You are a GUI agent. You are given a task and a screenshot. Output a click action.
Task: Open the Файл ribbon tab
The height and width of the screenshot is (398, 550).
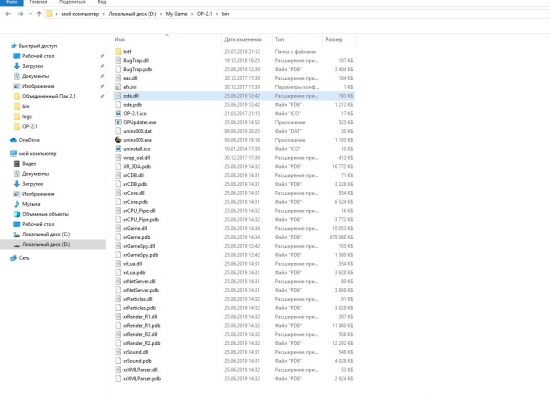(x=12, y=2)
